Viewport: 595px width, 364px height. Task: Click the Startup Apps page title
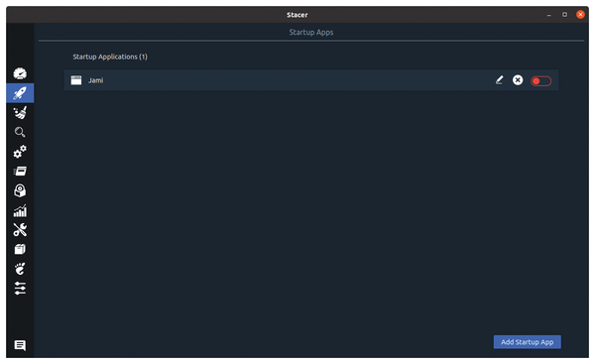point(311,33)
